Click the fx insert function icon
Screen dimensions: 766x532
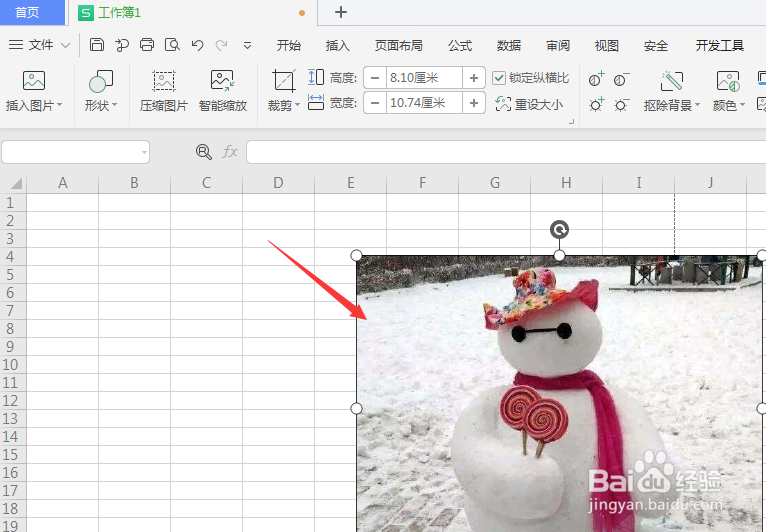(x=230, y=152)
